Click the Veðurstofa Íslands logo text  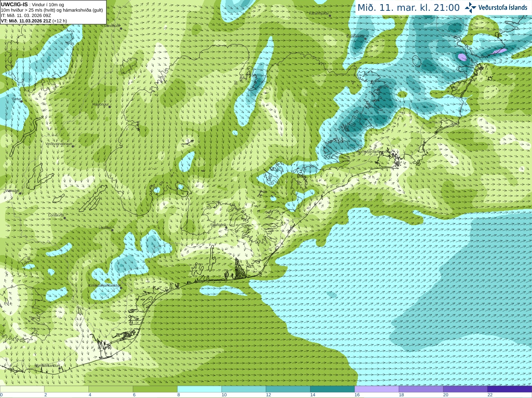click(502, 7)
